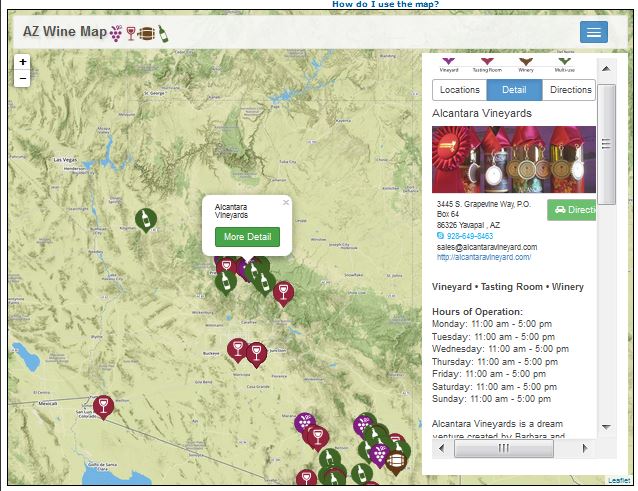
Task: Click the wine glass marker at bottom near Tucson
Action: point(306,478)
